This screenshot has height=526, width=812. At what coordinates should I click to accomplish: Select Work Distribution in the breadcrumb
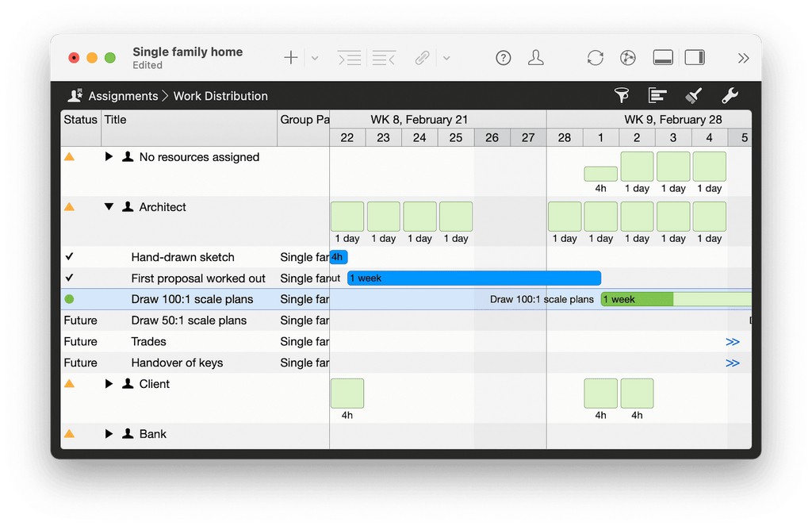(220, 96)
